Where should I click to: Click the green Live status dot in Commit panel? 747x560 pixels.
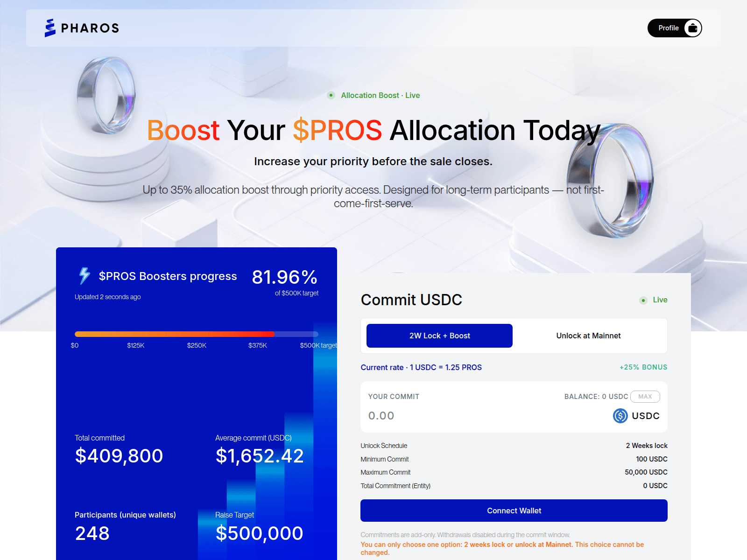[x=643, y=300]
